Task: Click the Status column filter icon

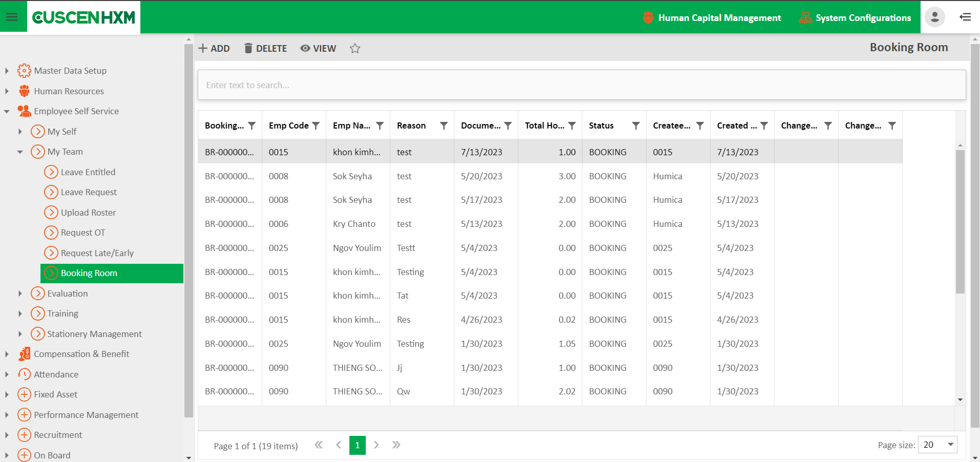Action: 636,126
